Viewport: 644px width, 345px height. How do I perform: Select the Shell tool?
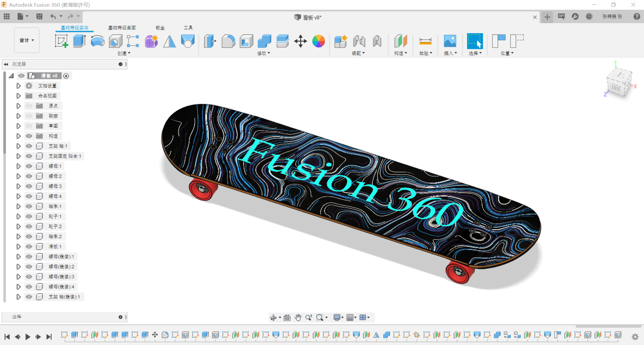pyautogui.click(x=247, y=41)
